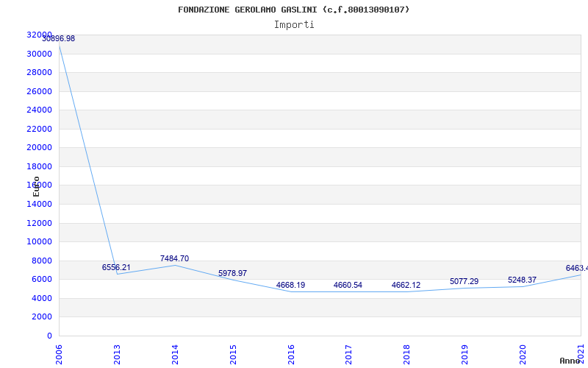Screen dimensions: 588x368
Task: Click the Euro y-axis title
Action: tap(36, 186)
